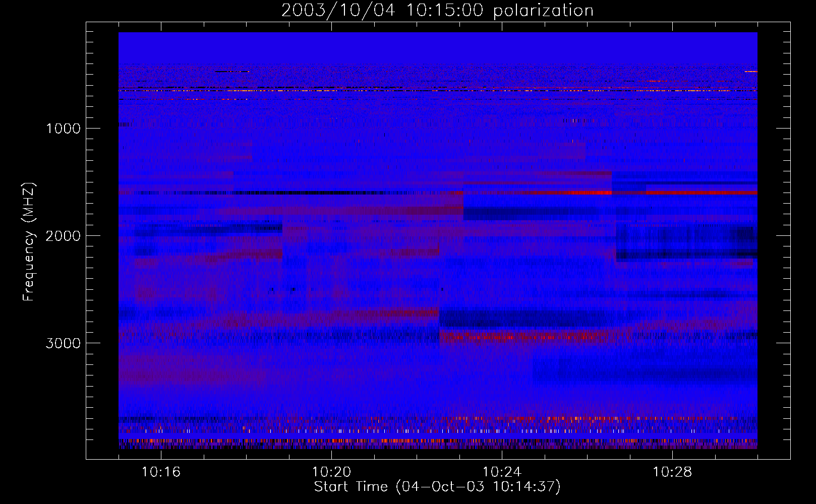Click the 10:28 time tick label
This screenshot has height=504, width=816.
click(672, 472)
